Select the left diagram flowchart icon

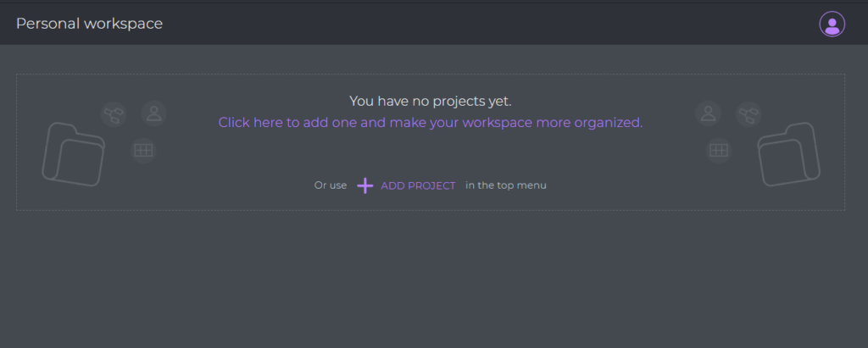pos(114,114)
